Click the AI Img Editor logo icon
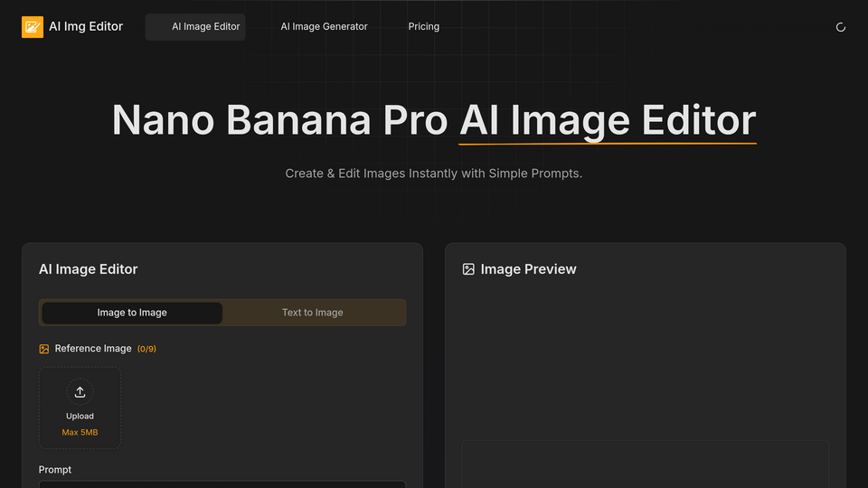Image resolution: width=868 pixels, height=488 pixels. 33,26
